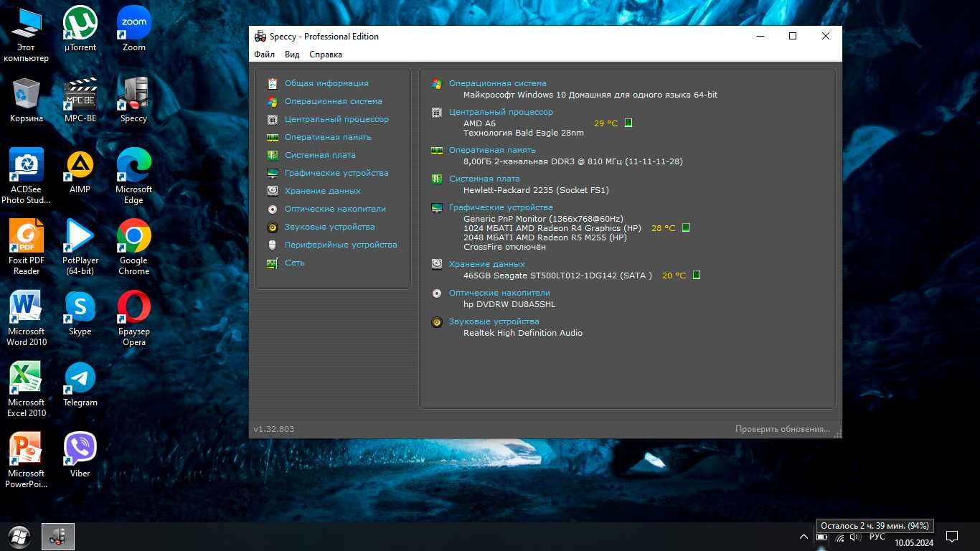Viewport: 980px width, 551px height.
Task: Click the RAM module icon in summary
Action: (436, 150)
